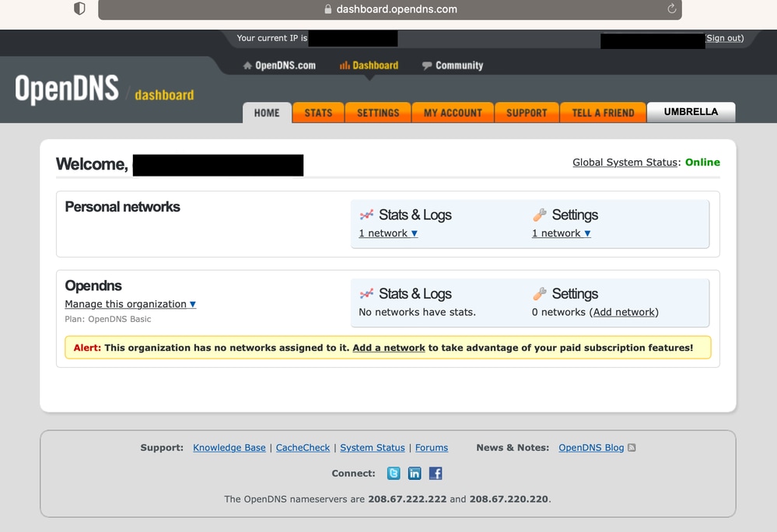Open the LinkedIn icon in Connect
Screen dimensions: 777x532
pyautogui.click(x=415, y=474)
